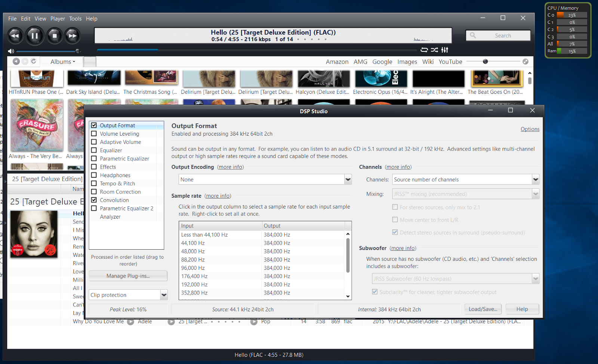
Task: Click the Help button in DSP Studio
Action: (x=522, y=309)
